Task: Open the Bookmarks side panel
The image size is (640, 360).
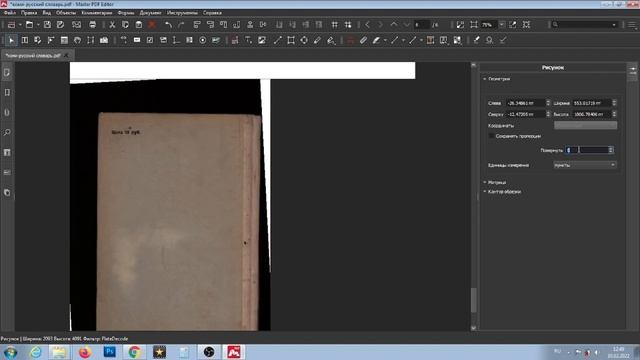Action: click(7, 93)
